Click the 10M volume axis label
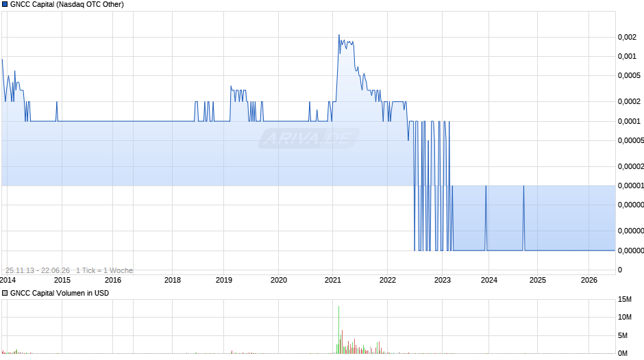The image size is (644, 360). [x=625, y=317]
